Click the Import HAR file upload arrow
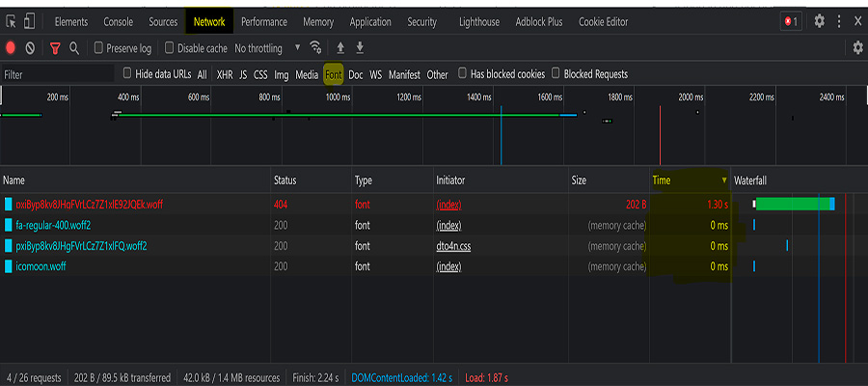Screen dimensions: 868x386 [x=339, y=47]
